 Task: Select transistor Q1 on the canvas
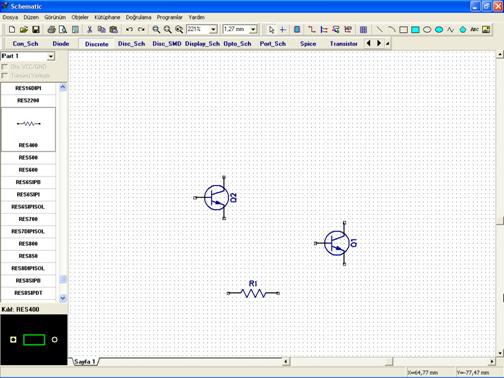coord(336,243)
